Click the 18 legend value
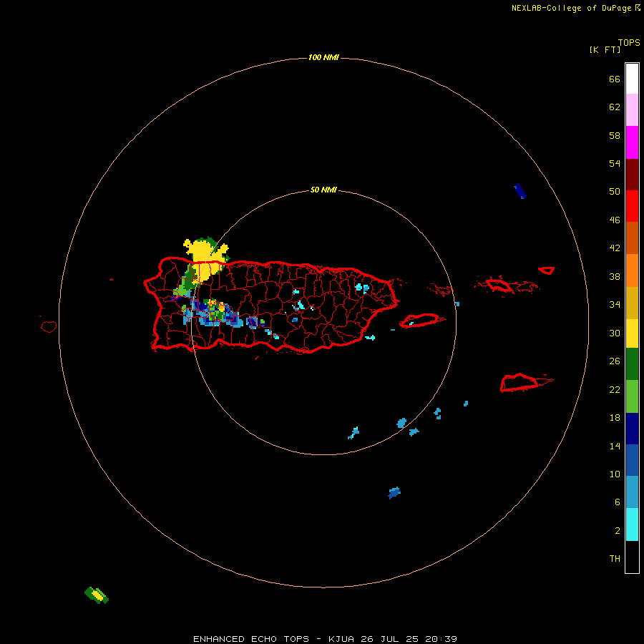644x644 pixels. 615,418
